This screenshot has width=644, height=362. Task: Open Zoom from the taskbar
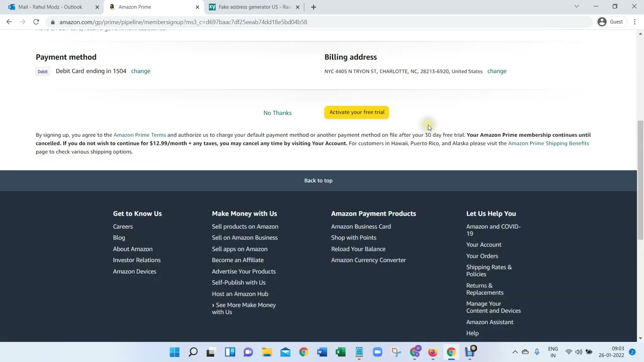click(377, 352)
